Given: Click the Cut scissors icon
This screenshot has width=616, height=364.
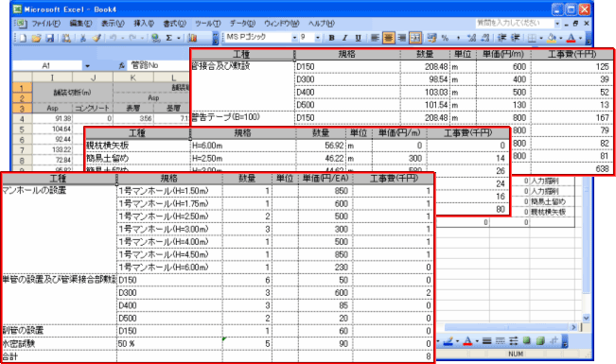Looking at the screenshot, I should tap(83, 38).
